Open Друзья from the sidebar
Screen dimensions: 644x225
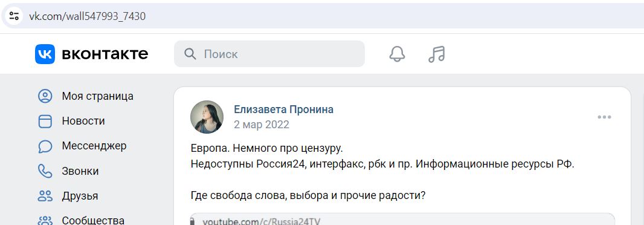point(80,196)
